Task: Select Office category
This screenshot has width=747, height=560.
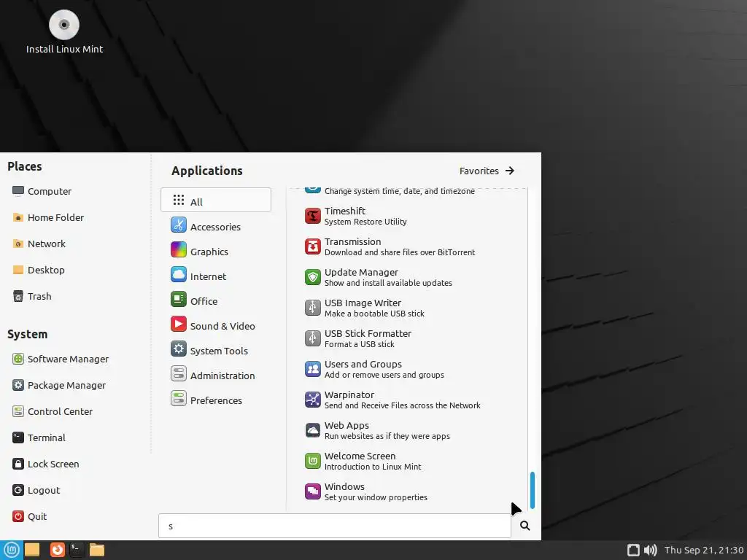Action: click(216, 300)
